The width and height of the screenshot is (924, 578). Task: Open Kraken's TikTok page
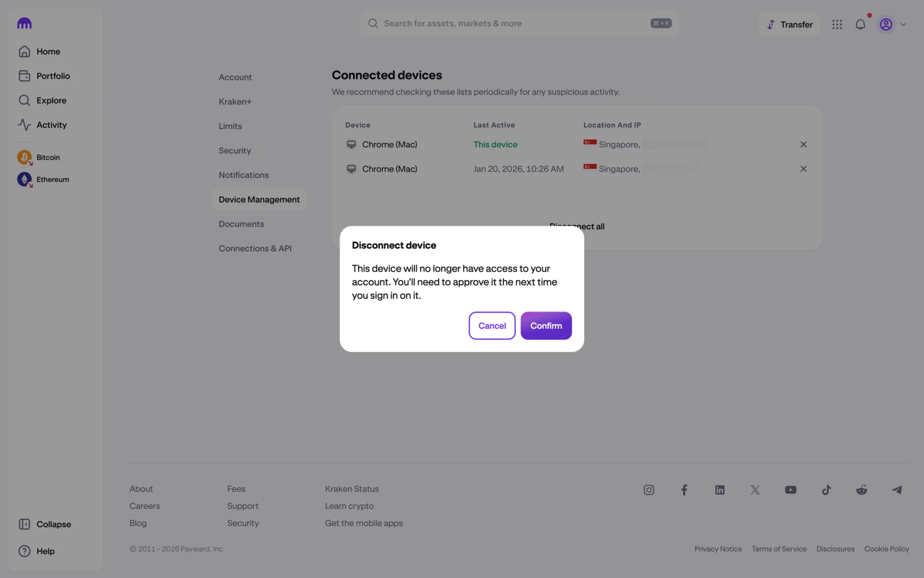pyautogui.click(x=826, y=490)
